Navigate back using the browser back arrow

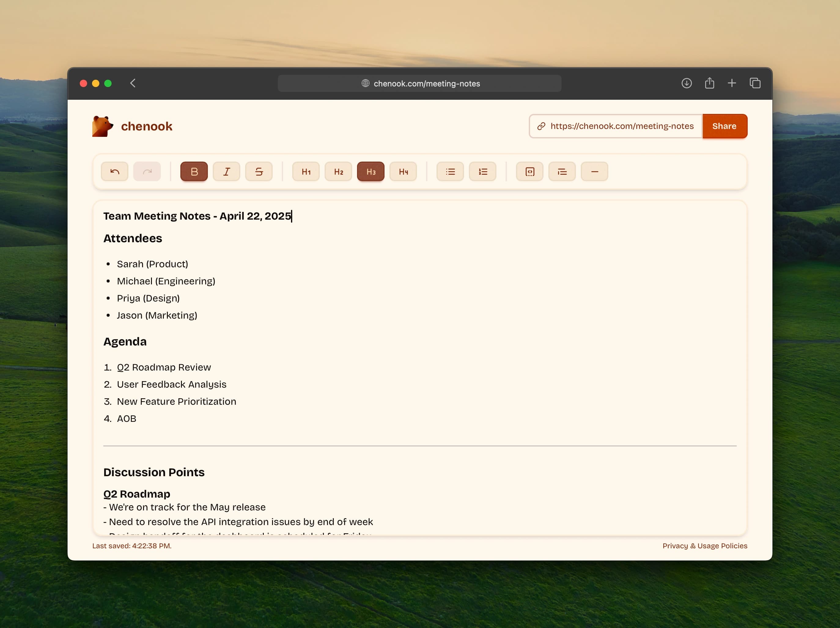(x=133, y=83)
